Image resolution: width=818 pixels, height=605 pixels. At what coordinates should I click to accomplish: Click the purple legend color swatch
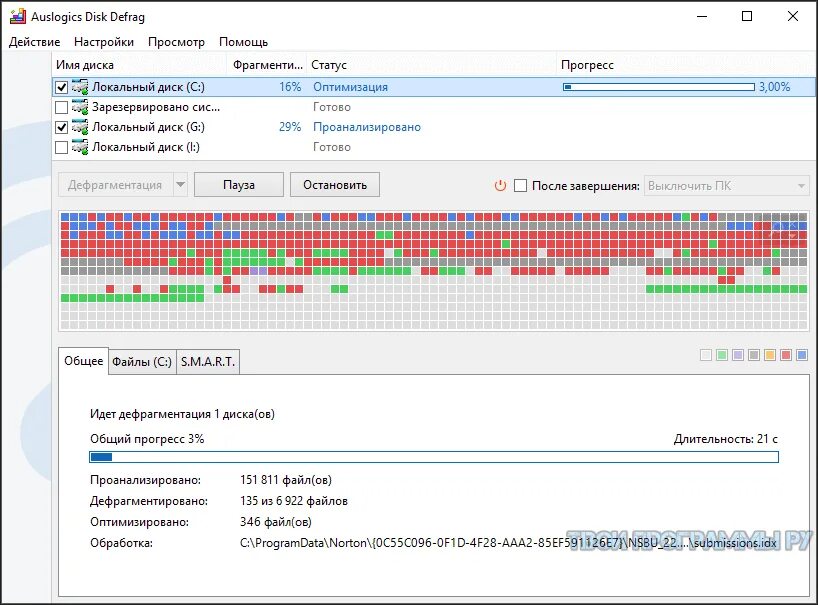[738, 355]
